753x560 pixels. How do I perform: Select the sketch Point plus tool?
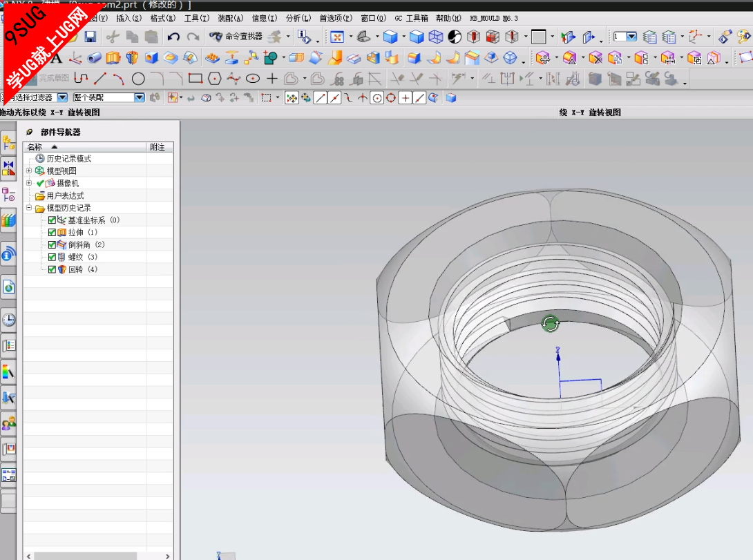click(x=271, y=78)
